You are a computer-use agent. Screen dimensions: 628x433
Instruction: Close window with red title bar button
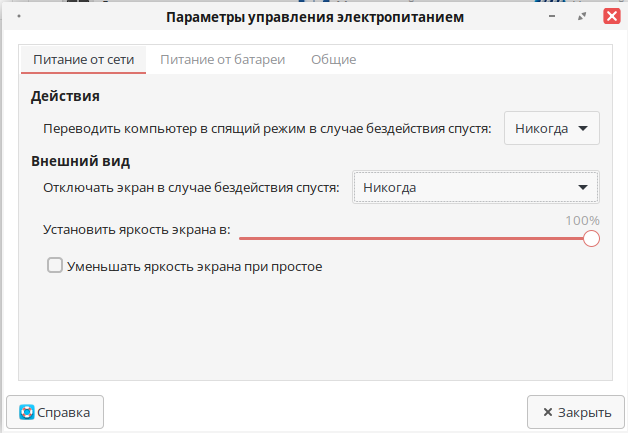pyautogui.click(x=609, y=17)
